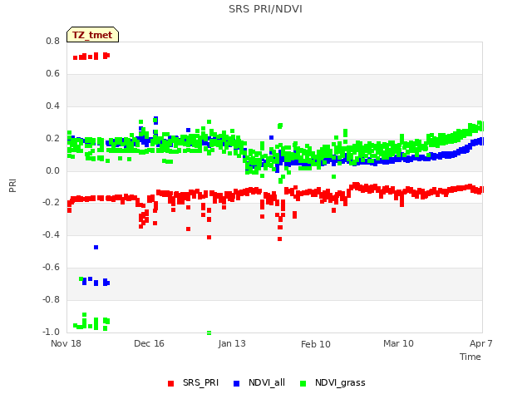Click the -0.8 y-axis tick label
The width and height of the screenshot is (532, 399).
(51, 299)
